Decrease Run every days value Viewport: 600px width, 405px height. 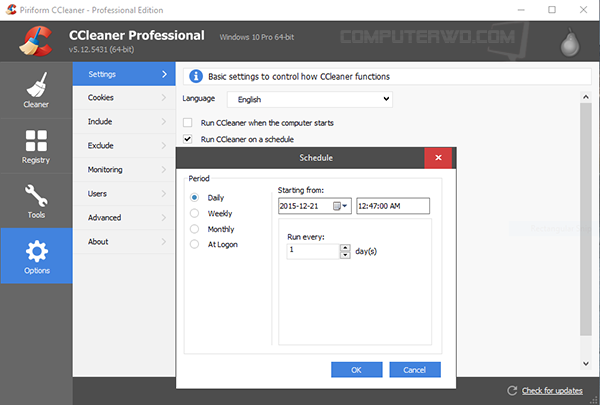tap(345, 255)
